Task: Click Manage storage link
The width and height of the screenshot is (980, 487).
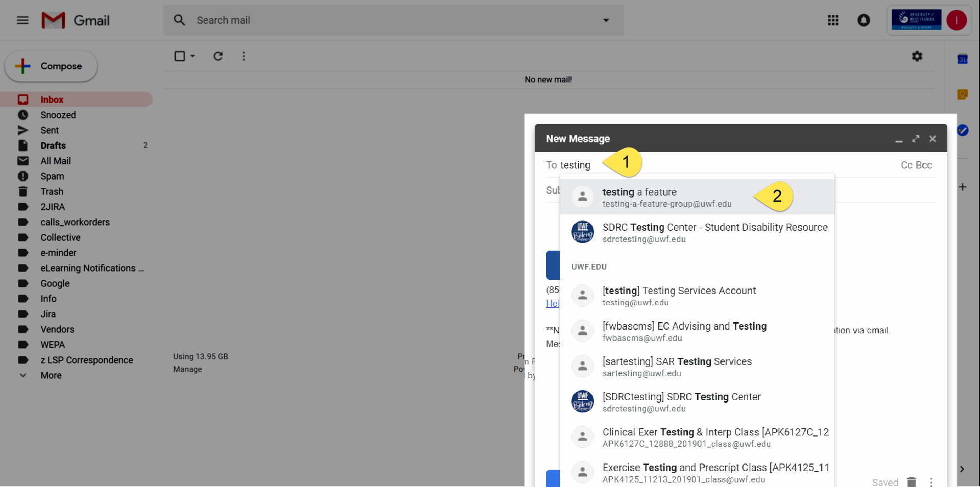Action: pyautogui.click(x=187, y=369)
